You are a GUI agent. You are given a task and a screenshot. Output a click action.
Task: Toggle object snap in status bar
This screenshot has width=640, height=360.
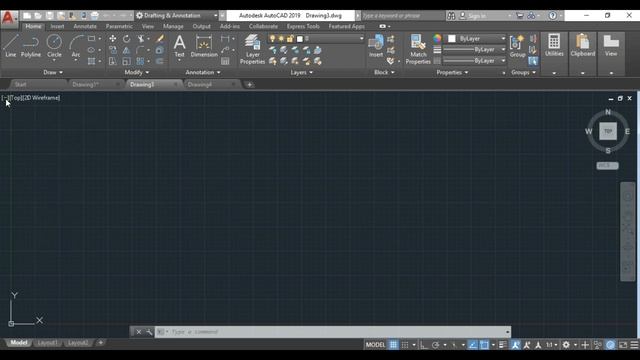[x=484, y=345]
